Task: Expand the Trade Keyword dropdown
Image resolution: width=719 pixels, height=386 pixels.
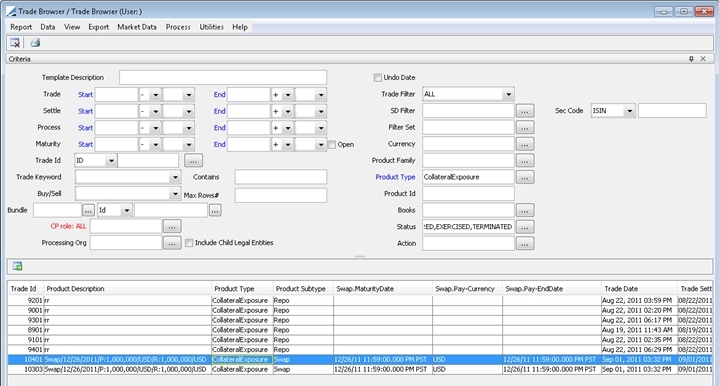Action: click(175, 177)
